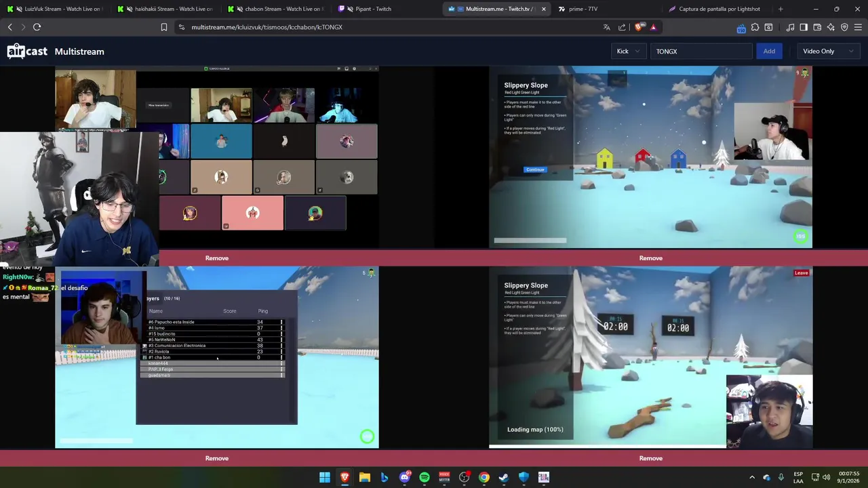Switch to the Pipant - Twitch tab

point(387,9)
